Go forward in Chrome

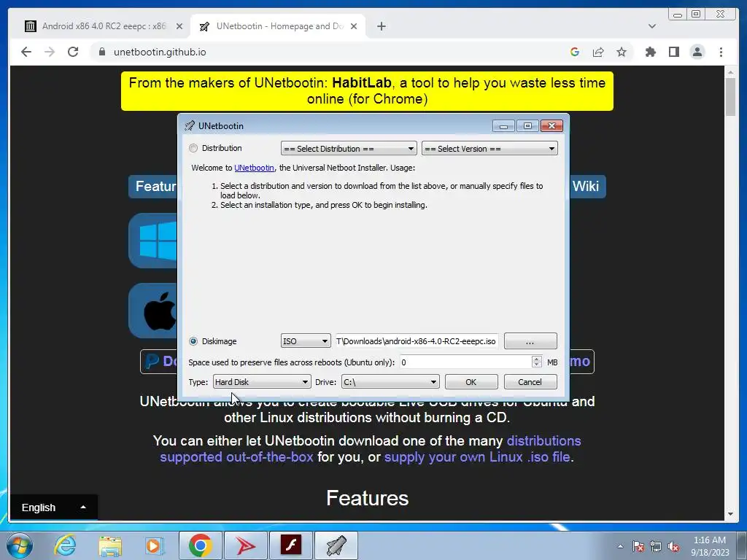pyautogui.click(x=50, y=52)
